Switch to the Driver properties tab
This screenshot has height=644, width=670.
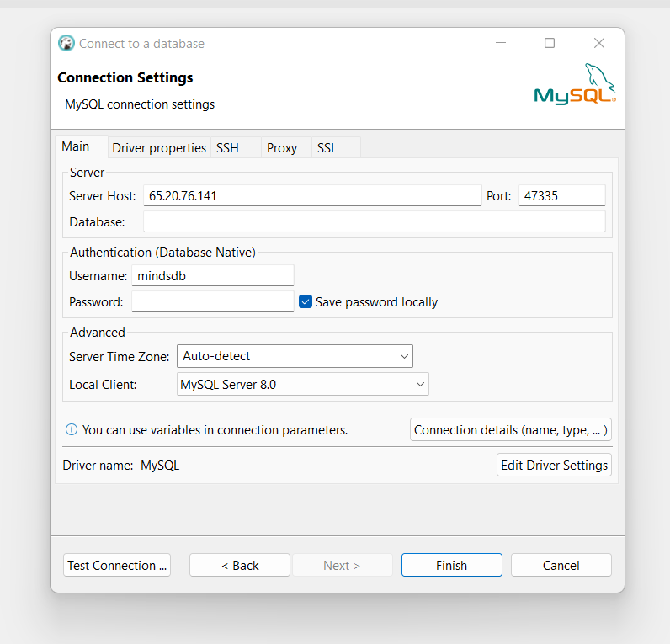159,148
